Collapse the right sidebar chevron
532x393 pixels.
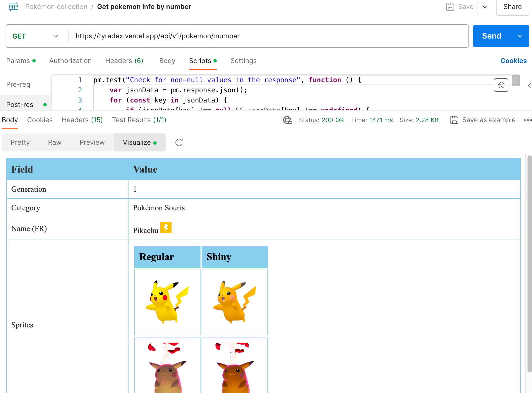coord(529,86)
